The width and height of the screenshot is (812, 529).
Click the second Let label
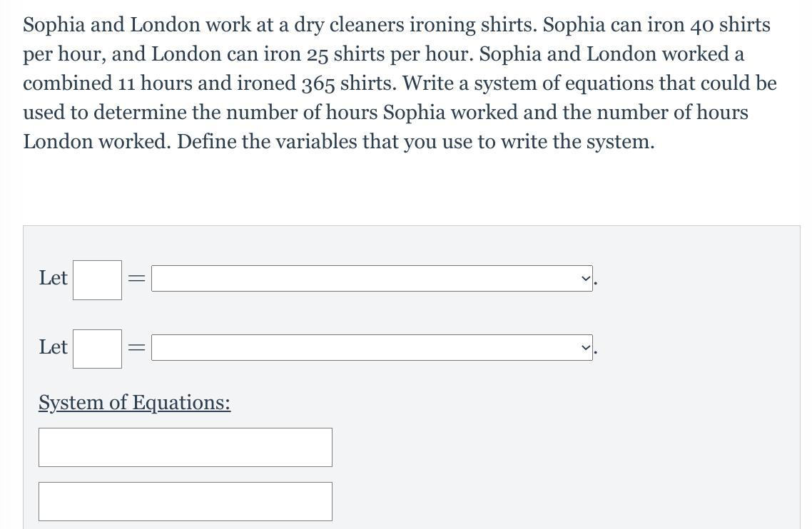53,347
